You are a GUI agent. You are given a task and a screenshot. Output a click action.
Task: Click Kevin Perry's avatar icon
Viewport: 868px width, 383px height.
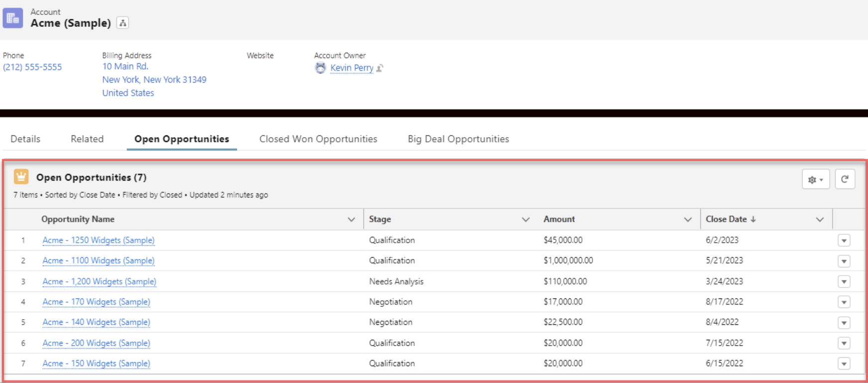pos(321,68)
